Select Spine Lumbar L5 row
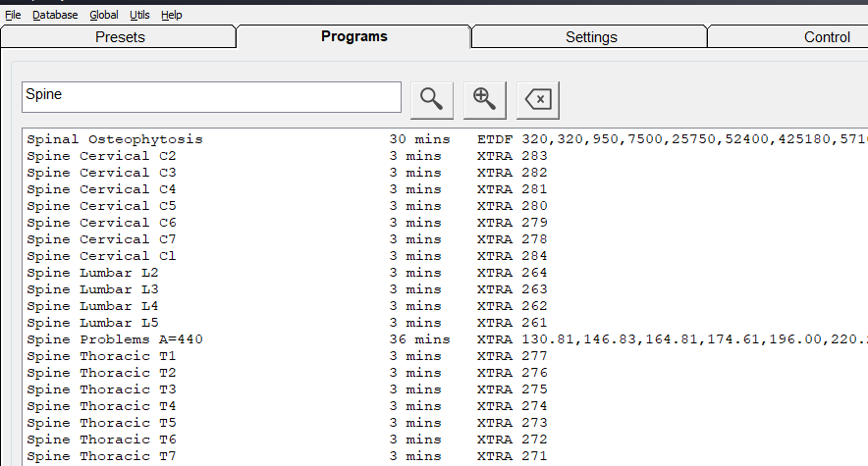 [447, 322]
